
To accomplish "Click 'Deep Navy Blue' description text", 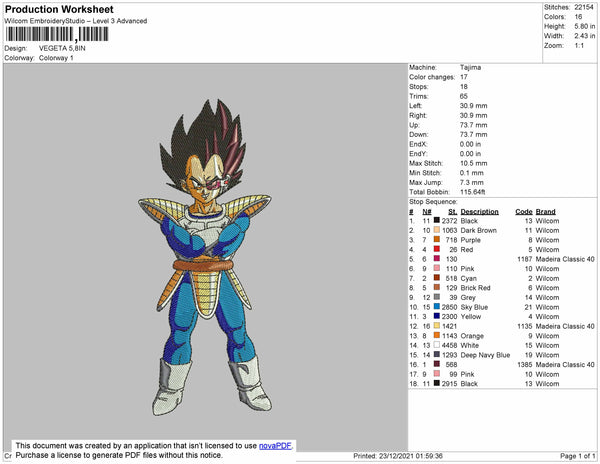I will (x=485, y=355).
